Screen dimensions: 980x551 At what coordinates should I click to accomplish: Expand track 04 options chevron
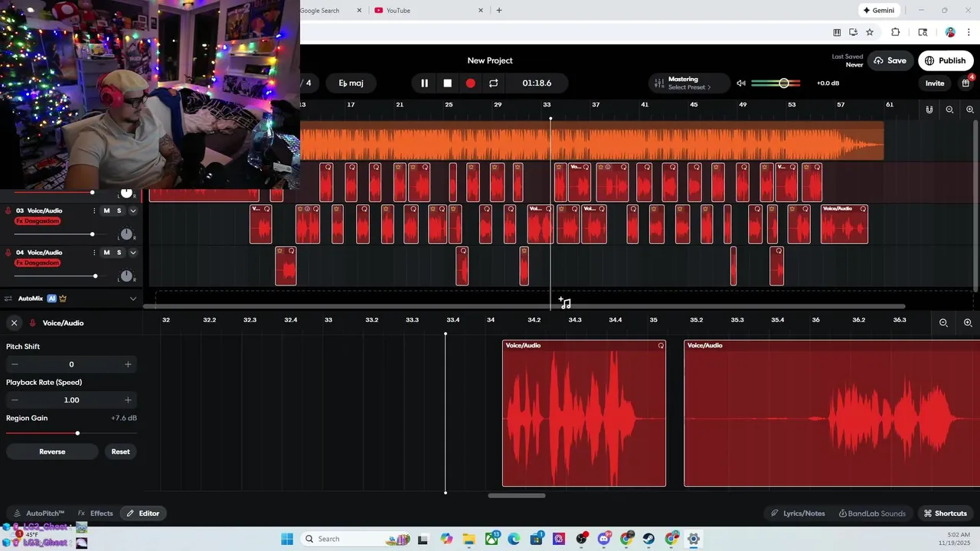(x=133, y=253)
